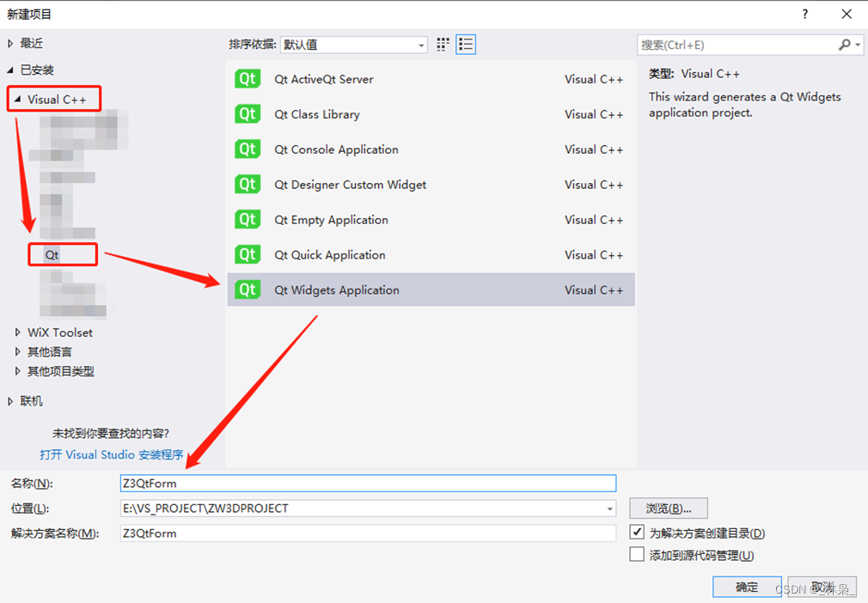868x603 pixels.
Task: Select 联机 category label
Action: (32, 401)
